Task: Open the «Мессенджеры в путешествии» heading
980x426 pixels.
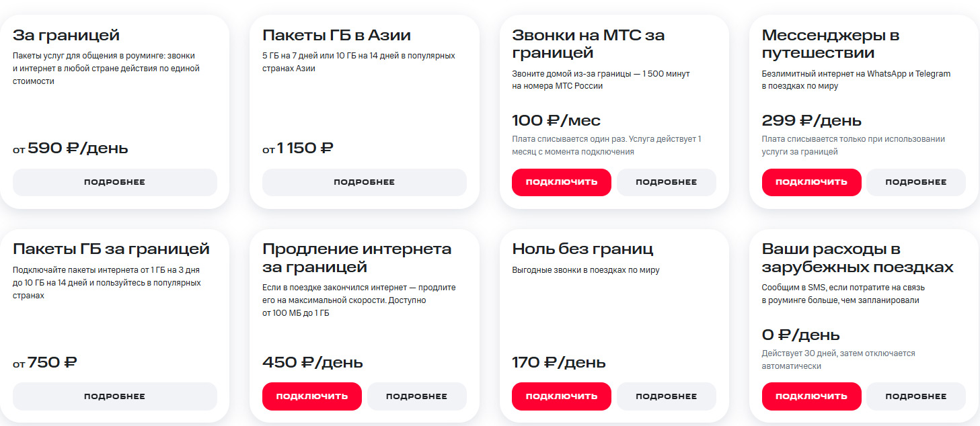Action: pos(830,44)
